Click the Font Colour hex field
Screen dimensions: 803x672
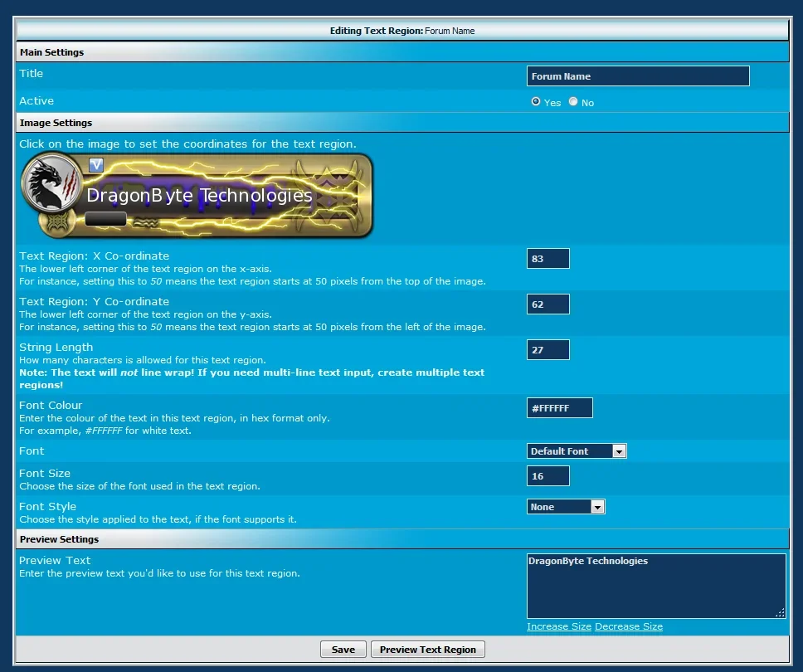559,407
